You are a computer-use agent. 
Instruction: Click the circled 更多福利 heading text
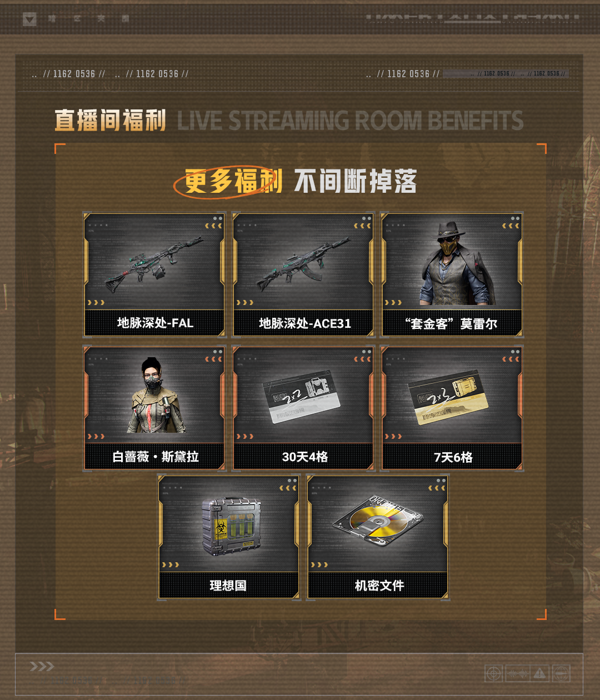[x=233, y=181]
